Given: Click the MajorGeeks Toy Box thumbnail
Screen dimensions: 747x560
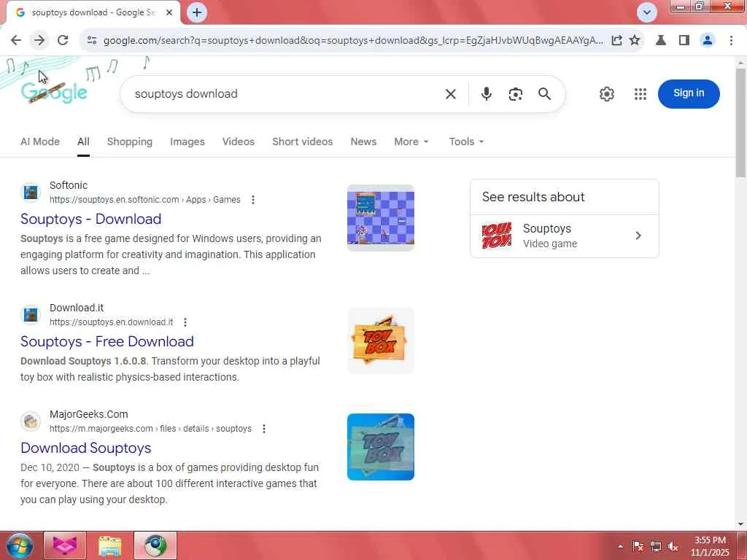Looking at the screenshot, I should coord(381,447).
